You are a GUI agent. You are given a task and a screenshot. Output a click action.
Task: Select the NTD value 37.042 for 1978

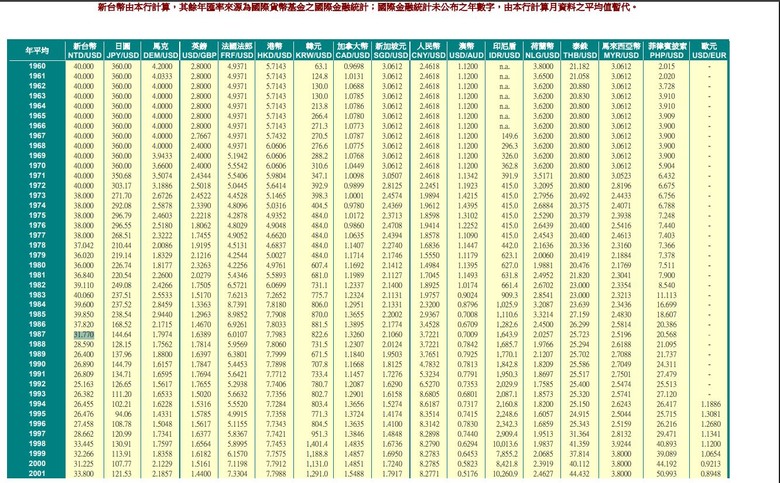click(x=84, y=245)
